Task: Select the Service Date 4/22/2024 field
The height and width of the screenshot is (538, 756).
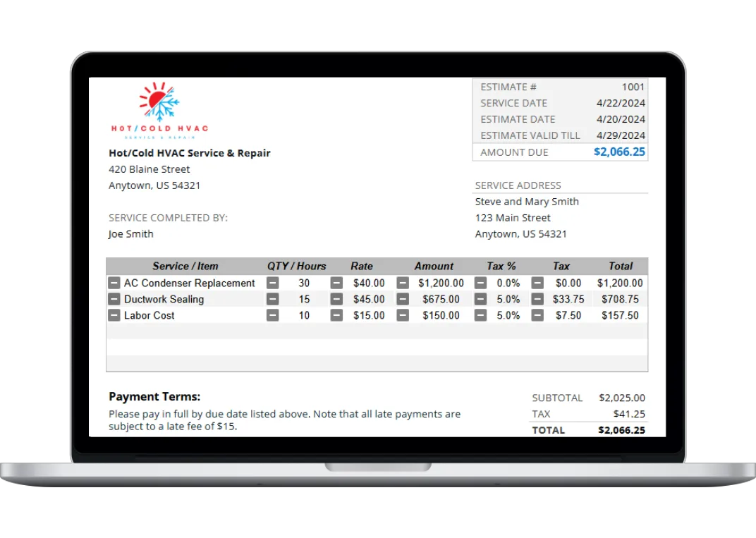Action: (x=621, y=103)
